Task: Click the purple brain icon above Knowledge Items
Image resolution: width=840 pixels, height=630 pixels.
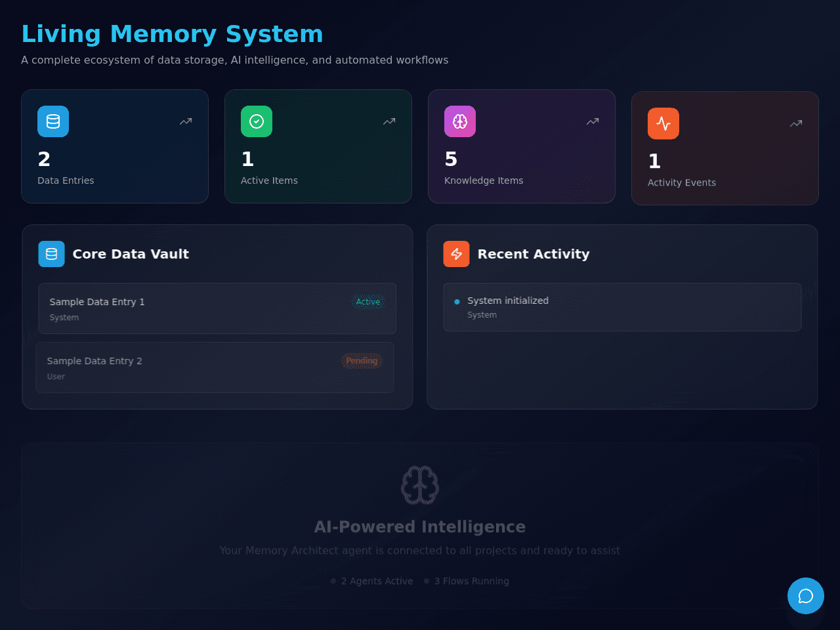Action: pos(460,121)
